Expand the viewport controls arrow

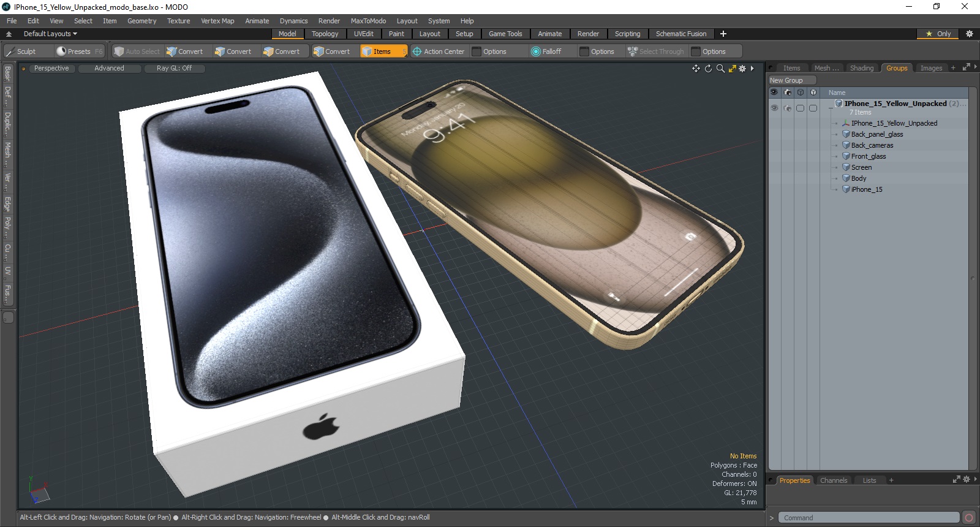click(x=752, y=69)
